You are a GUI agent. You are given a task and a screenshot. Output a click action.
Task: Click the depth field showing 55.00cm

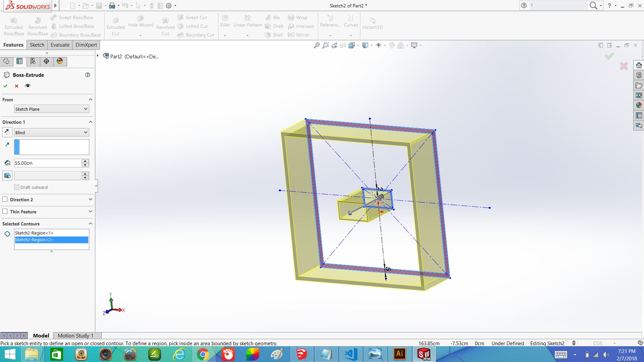48,163
